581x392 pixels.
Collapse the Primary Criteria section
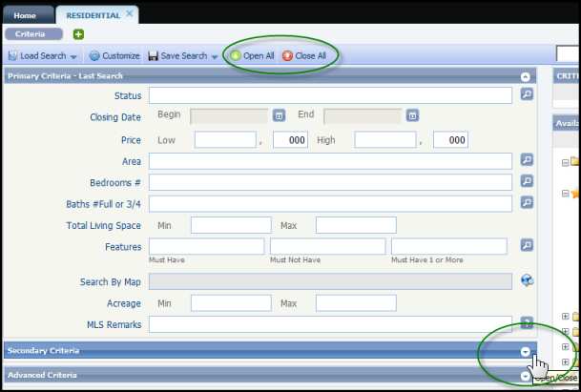[x=525, y=76]
